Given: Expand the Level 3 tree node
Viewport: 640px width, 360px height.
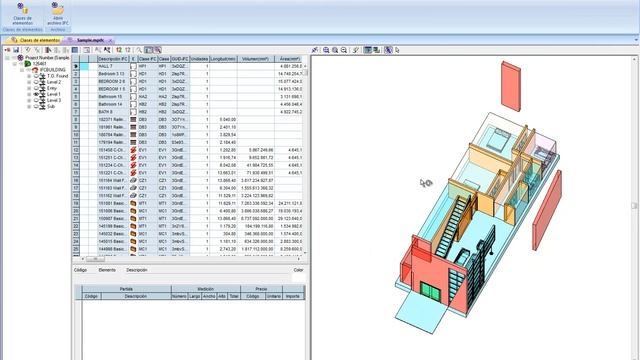Looking at the screenshot, I should 29,100.
